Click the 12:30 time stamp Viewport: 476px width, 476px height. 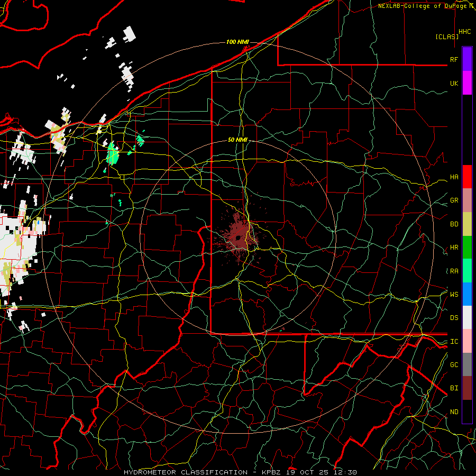click(x=346, y=472)
